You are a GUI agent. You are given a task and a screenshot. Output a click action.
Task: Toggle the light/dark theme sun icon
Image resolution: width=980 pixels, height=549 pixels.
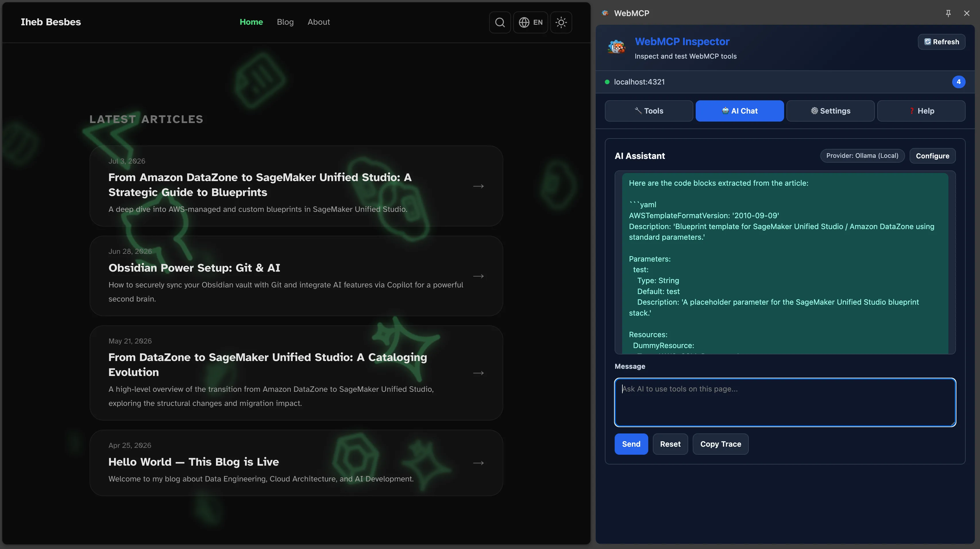pyautogui.click(x=561, y=22)
